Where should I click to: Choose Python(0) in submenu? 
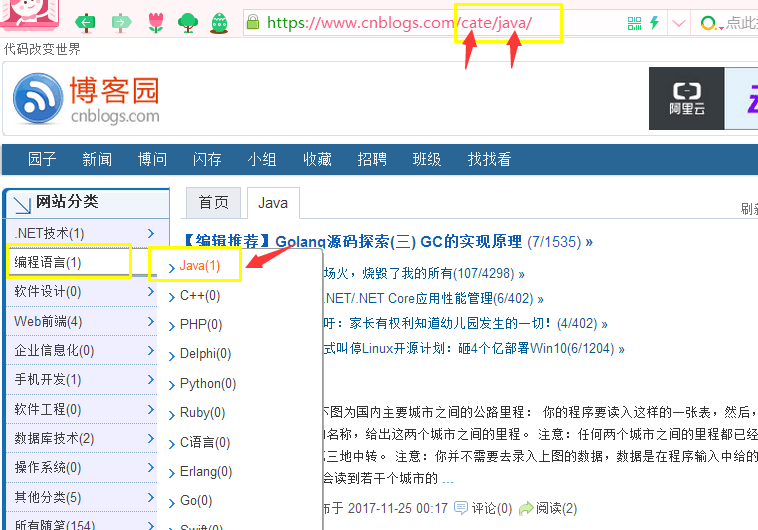208,383
